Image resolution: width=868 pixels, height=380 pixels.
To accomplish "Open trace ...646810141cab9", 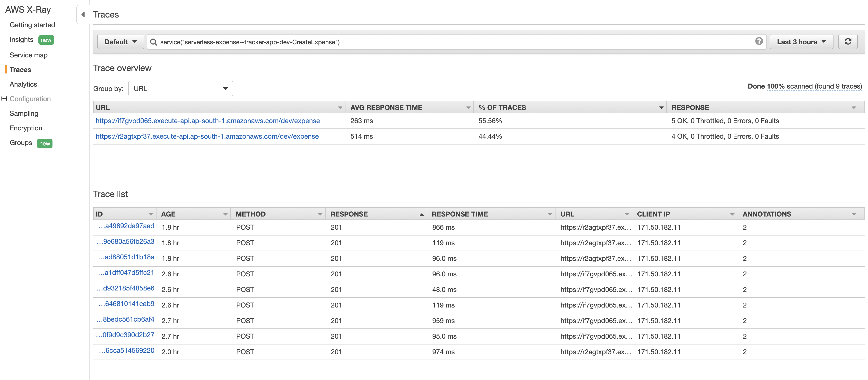I will (126, 303).
